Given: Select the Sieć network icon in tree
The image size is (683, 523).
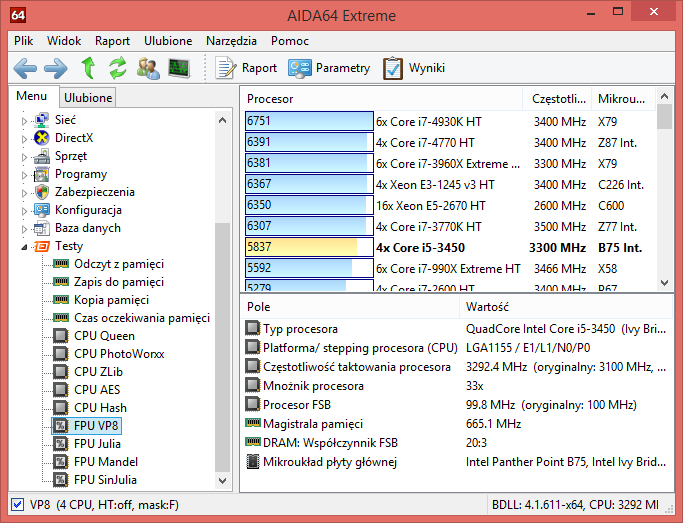Looking at the screenshot, I should pos(42,120).
